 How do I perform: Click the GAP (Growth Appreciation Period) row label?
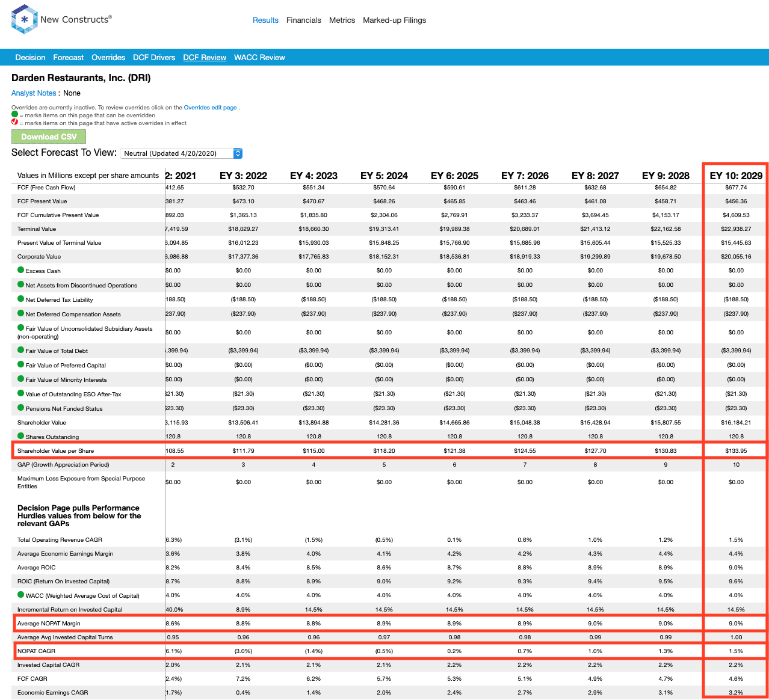click(x=63, y=464)
